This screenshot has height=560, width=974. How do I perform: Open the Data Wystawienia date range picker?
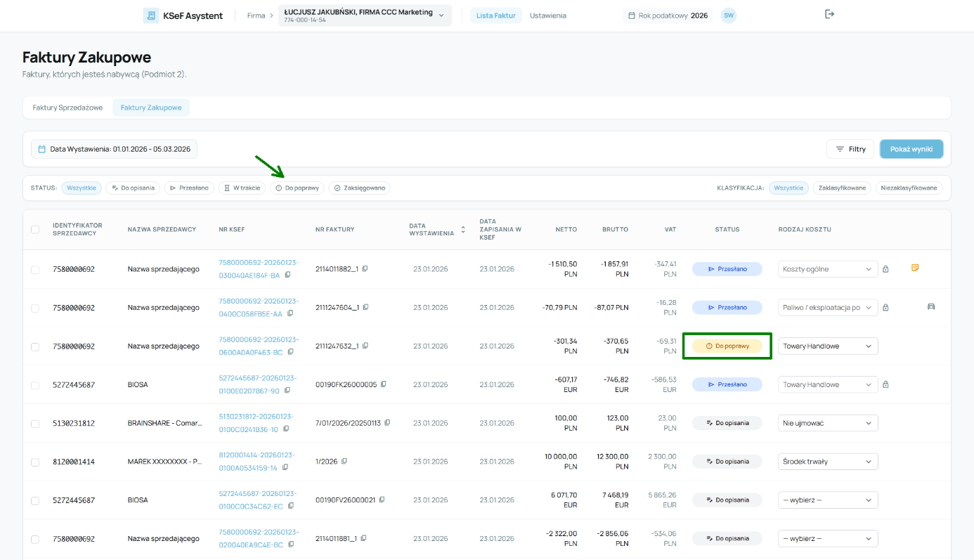point(115,149)
